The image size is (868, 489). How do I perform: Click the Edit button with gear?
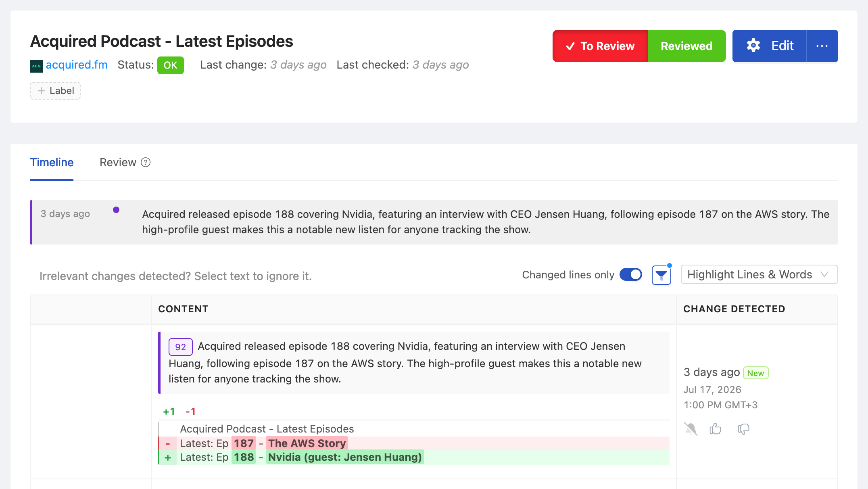coord(770,46)
